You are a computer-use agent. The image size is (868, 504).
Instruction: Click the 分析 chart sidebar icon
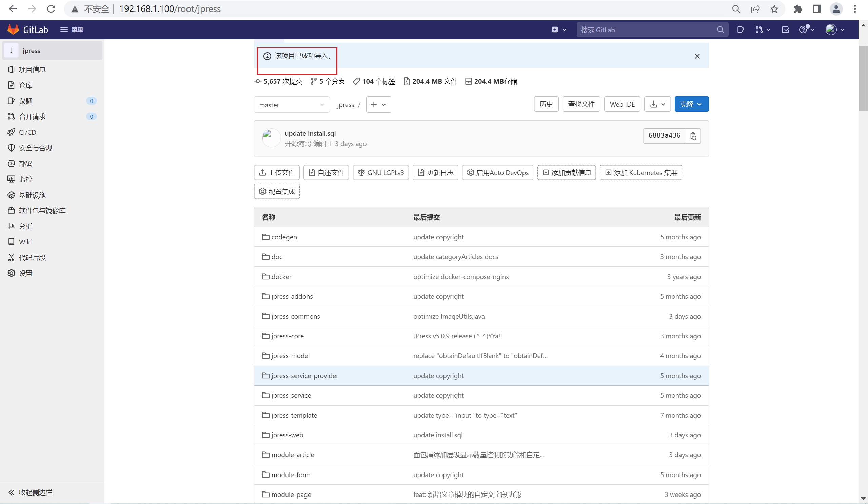[x=12, y=226]
